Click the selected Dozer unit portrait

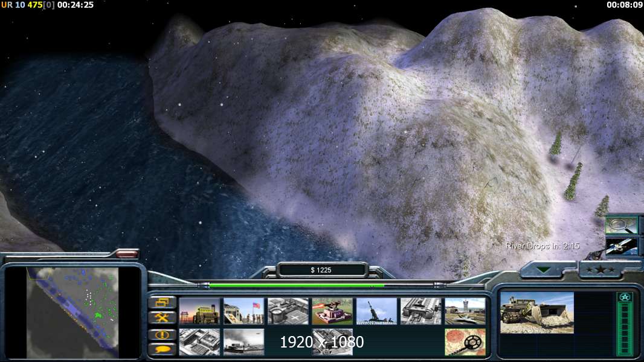pyautogui.click(x=537, y=313)
